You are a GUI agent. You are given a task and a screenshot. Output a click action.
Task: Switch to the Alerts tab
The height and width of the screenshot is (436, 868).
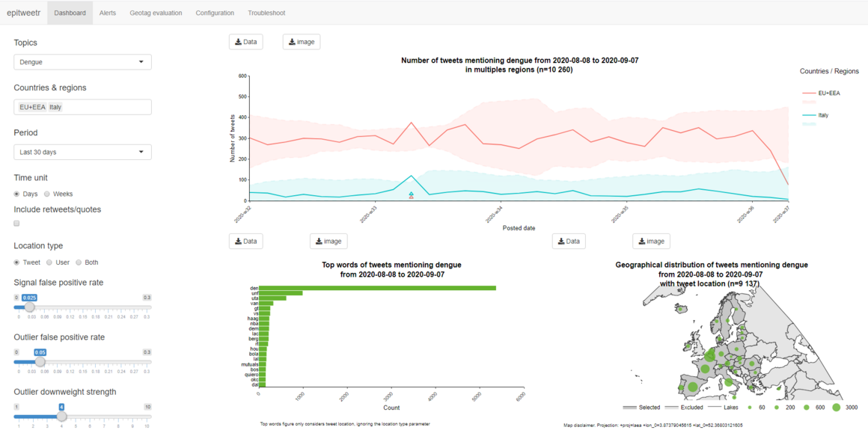[x=108, y=13]
